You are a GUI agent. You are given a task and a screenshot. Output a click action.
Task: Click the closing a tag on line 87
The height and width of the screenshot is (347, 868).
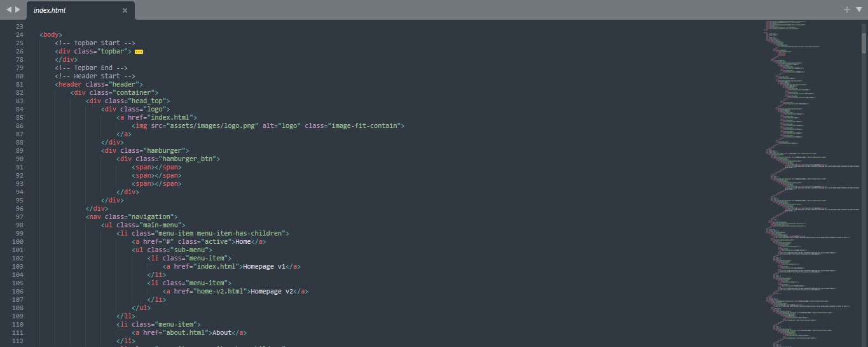(123, 134)
